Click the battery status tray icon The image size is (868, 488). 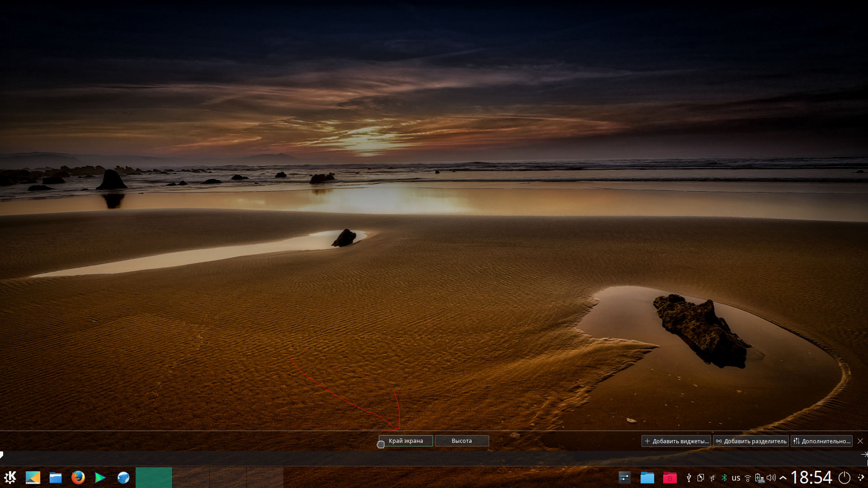tap(759, 478)
